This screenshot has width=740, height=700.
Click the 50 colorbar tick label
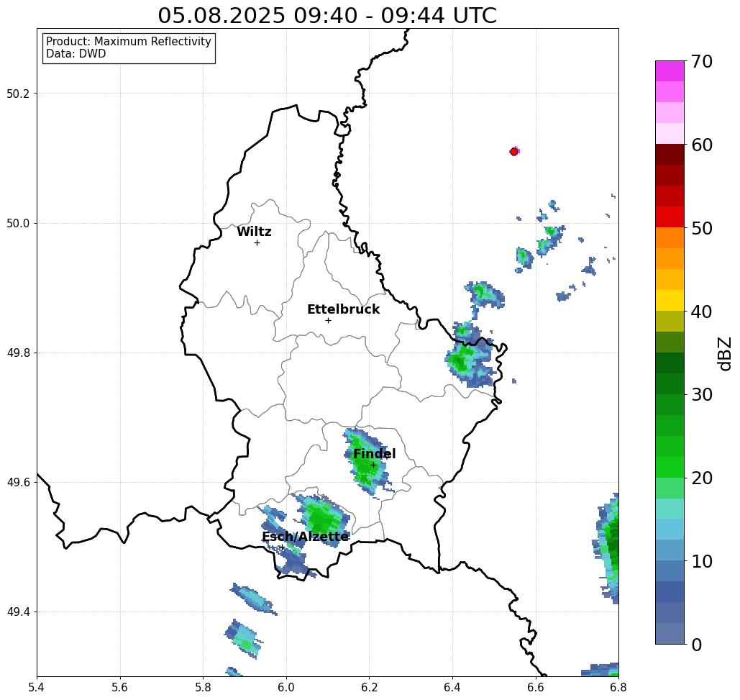[x=702, y=228]
